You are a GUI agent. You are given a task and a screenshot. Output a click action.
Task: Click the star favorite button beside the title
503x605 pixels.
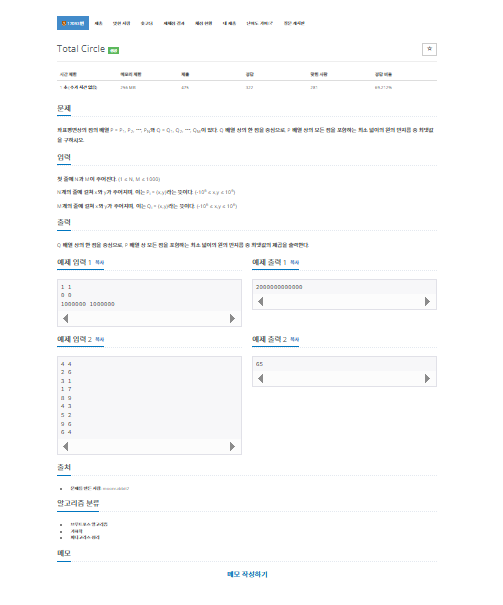tap(429, 49)
